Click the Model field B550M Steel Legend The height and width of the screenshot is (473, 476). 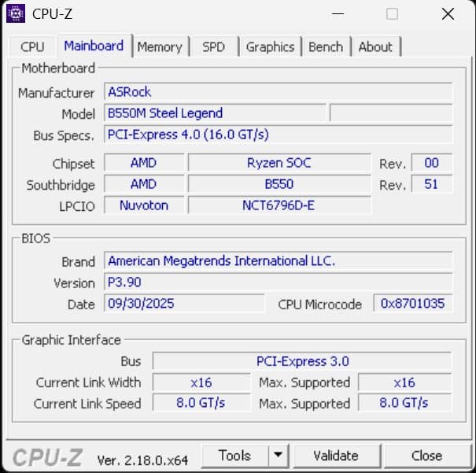tap(215, 113)
